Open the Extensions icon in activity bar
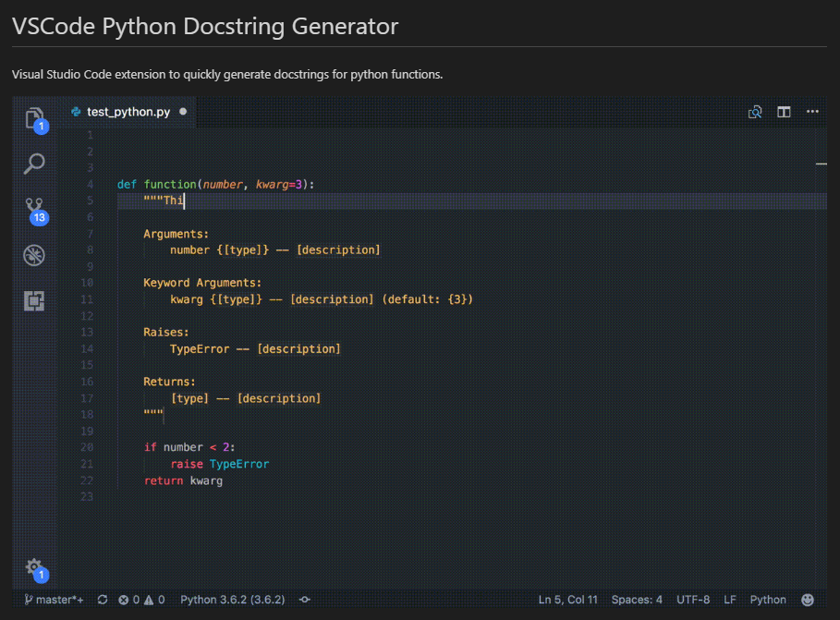840x620 pixels. pos(34,300)
